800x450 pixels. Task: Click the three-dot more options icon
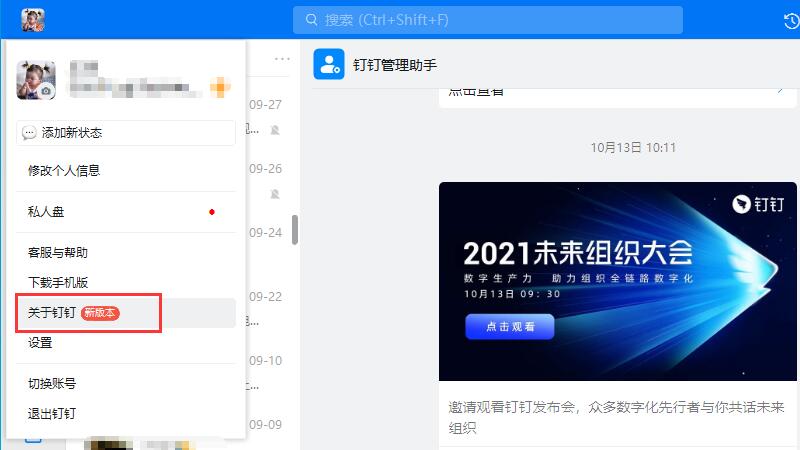click(x=282, y=59)
